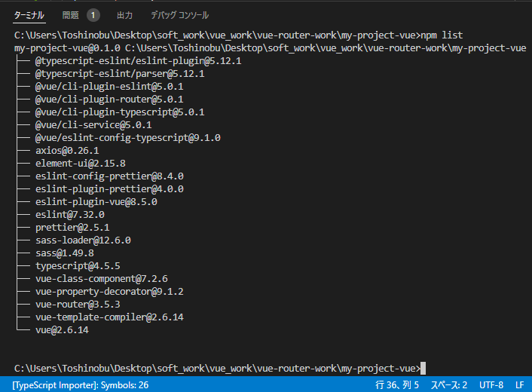Open the デバッグ コンソール tab
This screenshot has height=392, width=532.
coord(180,15)
